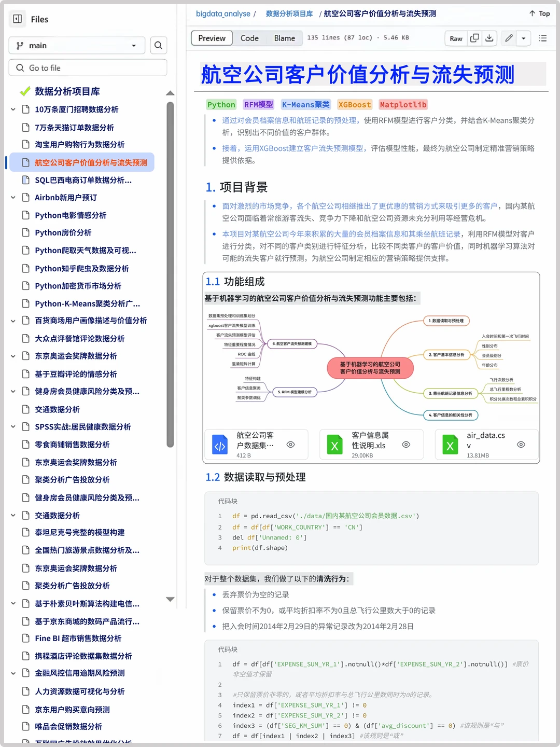Click the Top arrow link
The width and height of the screenshot is (560, 747).
[x=539, y=13]
